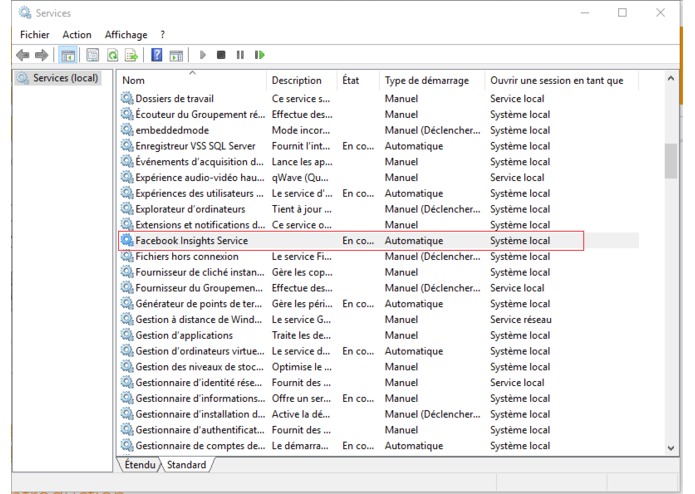Select Expériences des utilisateurs service row
Image resolution: width=695 pixels, height=494 pixels.
199,194
